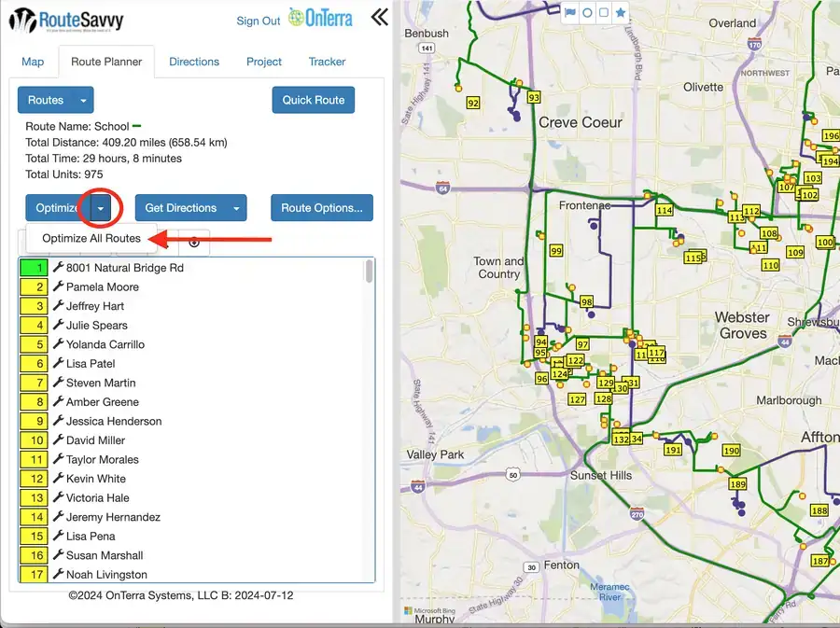Select yellow stop number 17 badge

(x=34, y=574)
